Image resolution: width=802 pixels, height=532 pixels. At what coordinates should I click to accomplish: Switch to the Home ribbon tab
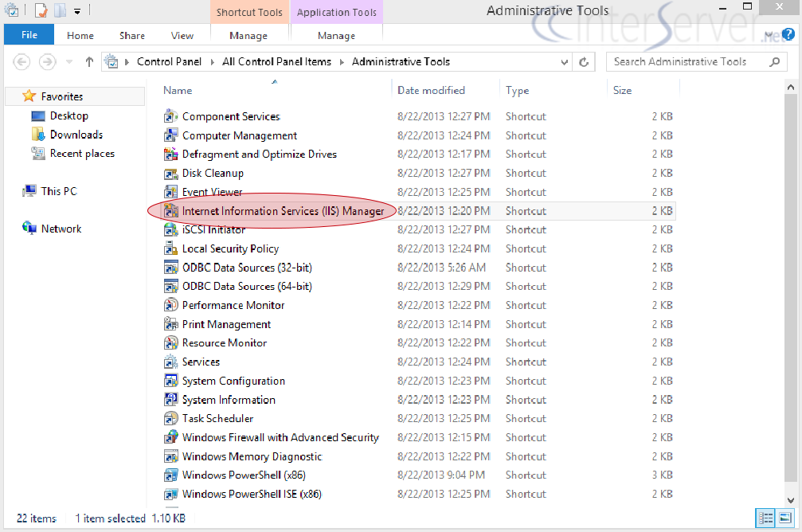80,35
